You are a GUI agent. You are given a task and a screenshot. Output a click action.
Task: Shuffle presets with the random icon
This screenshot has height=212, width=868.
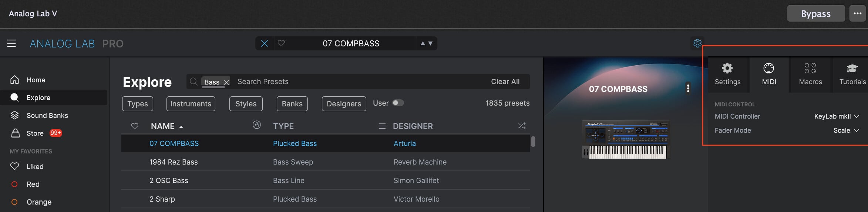pos(522,126)
